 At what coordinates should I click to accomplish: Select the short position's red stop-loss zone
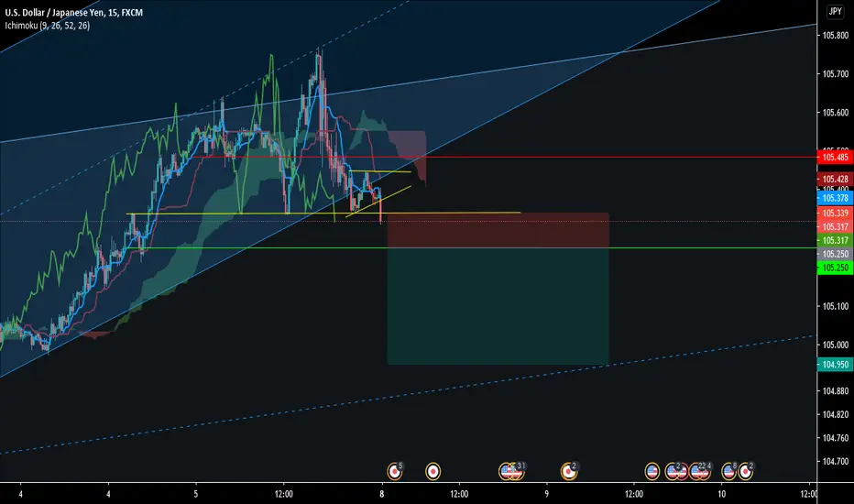(x=498, y=231)
